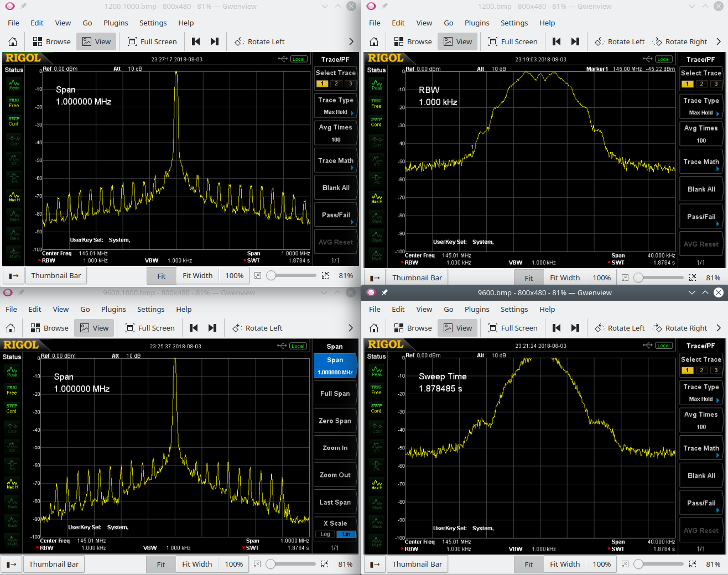Go to next image in 9600.bmp window
This screenshot has width=728, height=575.
[x=575, y=328]
